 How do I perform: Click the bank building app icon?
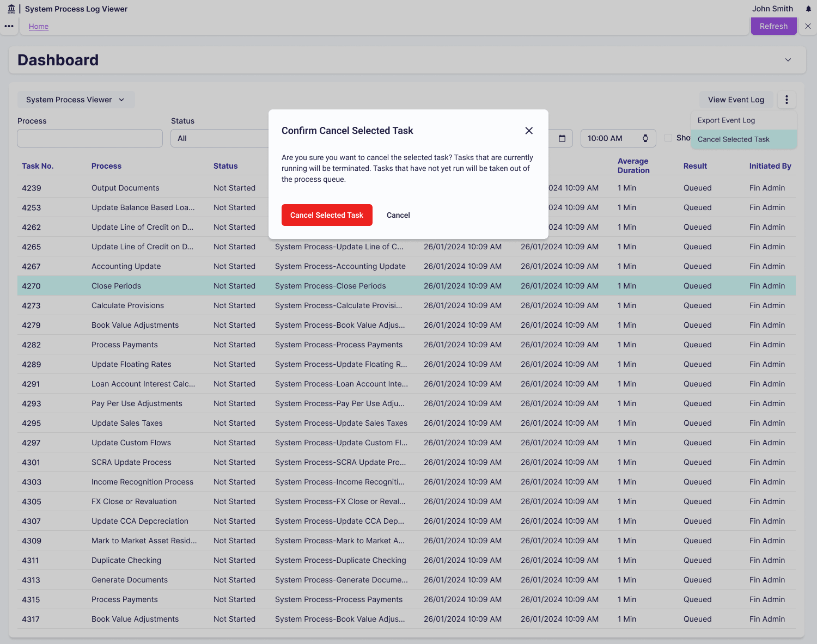tap(11, 9)
